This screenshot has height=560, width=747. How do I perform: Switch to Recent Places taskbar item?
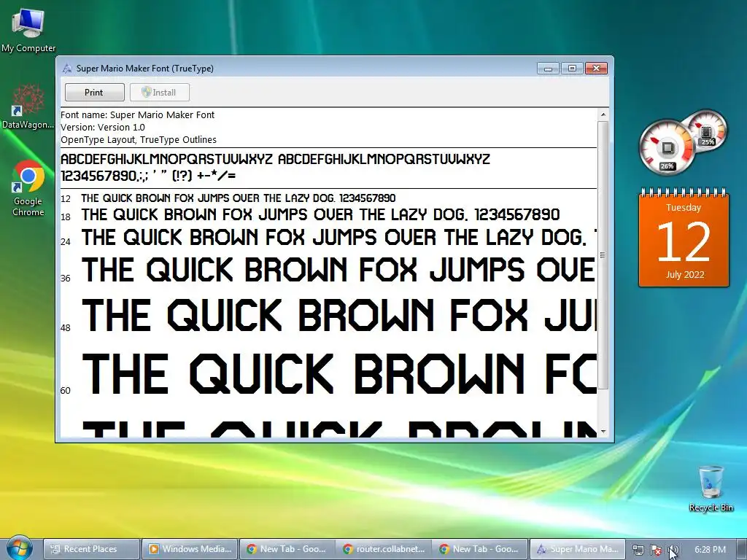(91, 549)
